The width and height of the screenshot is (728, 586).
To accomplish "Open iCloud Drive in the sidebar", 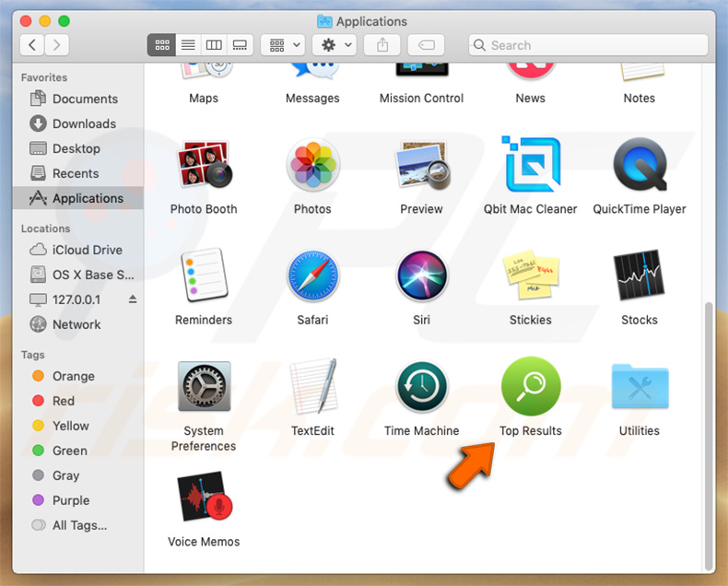I will coord(78,250).
